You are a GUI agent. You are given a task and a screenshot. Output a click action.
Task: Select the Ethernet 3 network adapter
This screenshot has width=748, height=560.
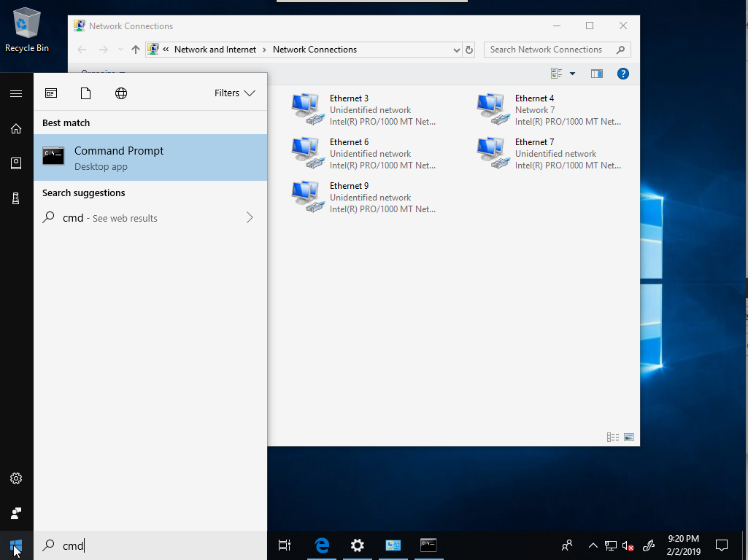point(349,98)
